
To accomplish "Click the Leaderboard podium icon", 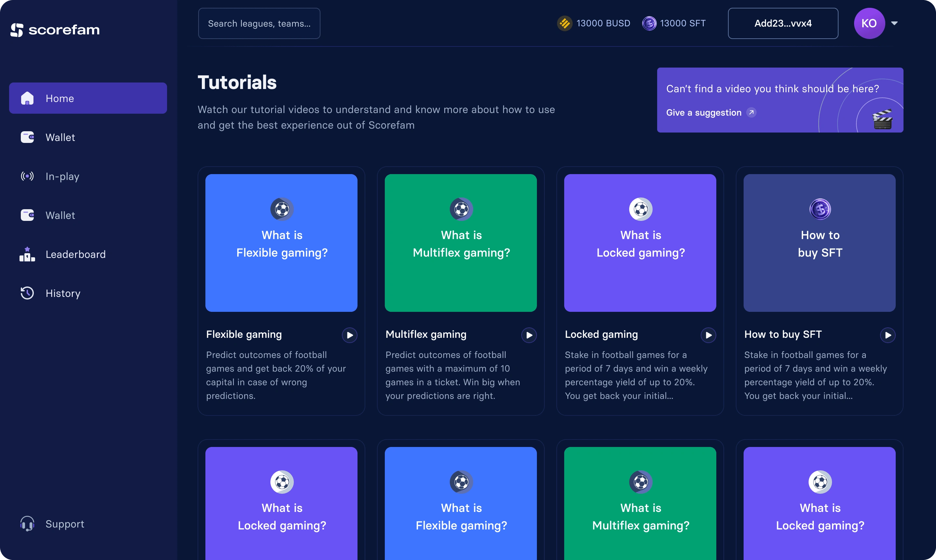I will point(27,254).
